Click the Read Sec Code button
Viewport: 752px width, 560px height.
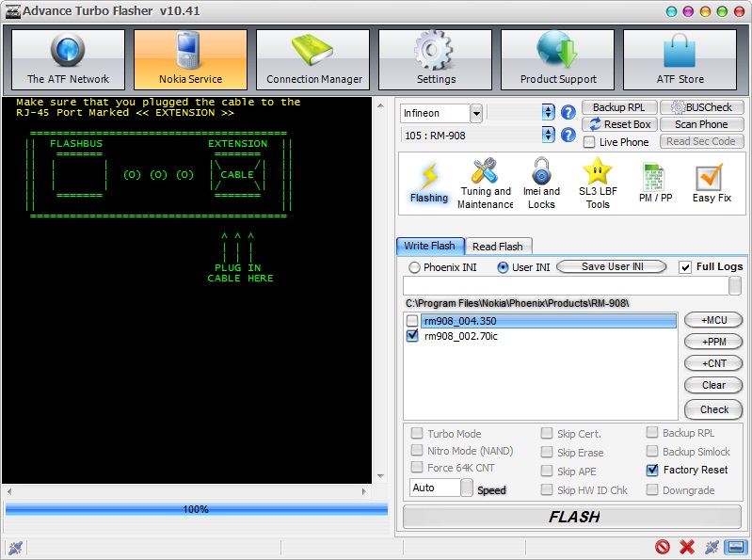coord(701,141)
